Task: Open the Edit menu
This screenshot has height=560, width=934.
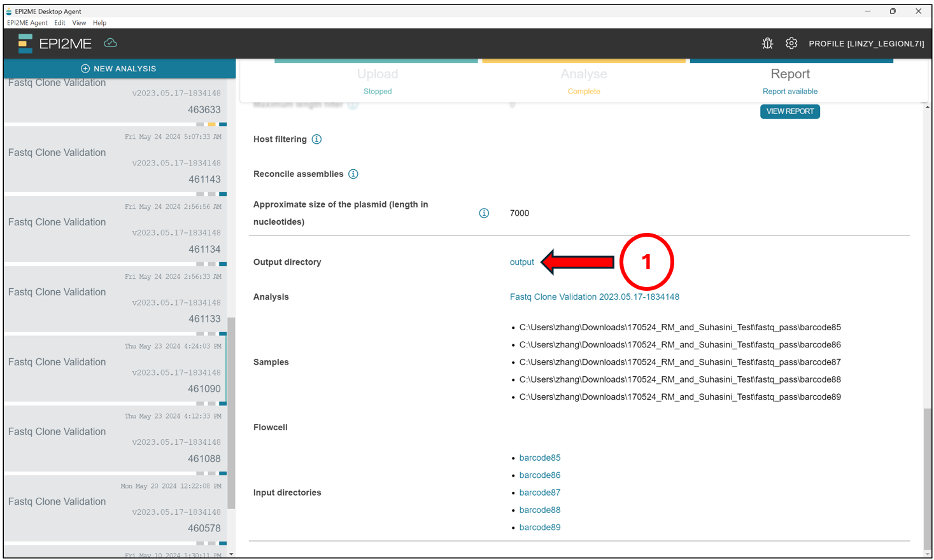Action: (60, 23)
